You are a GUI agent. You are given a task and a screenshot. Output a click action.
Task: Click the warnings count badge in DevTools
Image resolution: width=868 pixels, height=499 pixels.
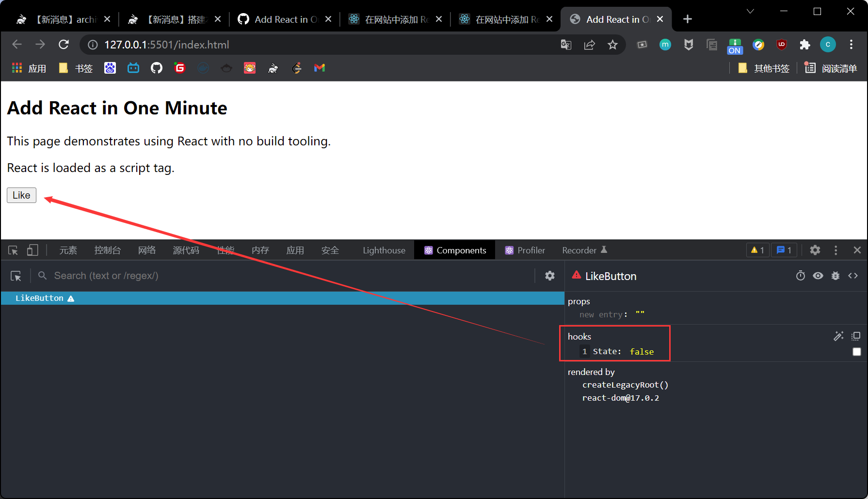pyautogui.click(x=757, y=250)
